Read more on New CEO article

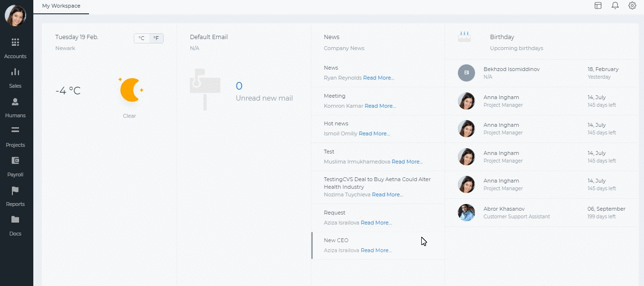coord(376,250)
